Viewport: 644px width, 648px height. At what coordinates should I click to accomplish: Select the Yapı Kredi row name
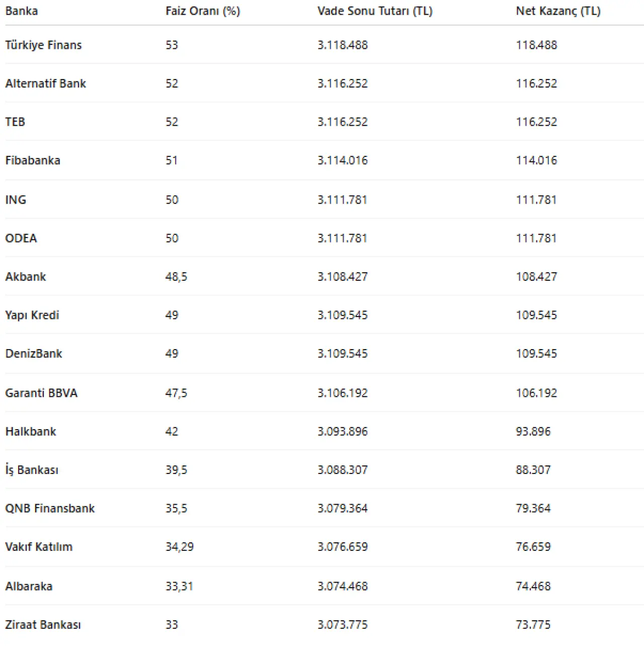click(x=32, y=315)
